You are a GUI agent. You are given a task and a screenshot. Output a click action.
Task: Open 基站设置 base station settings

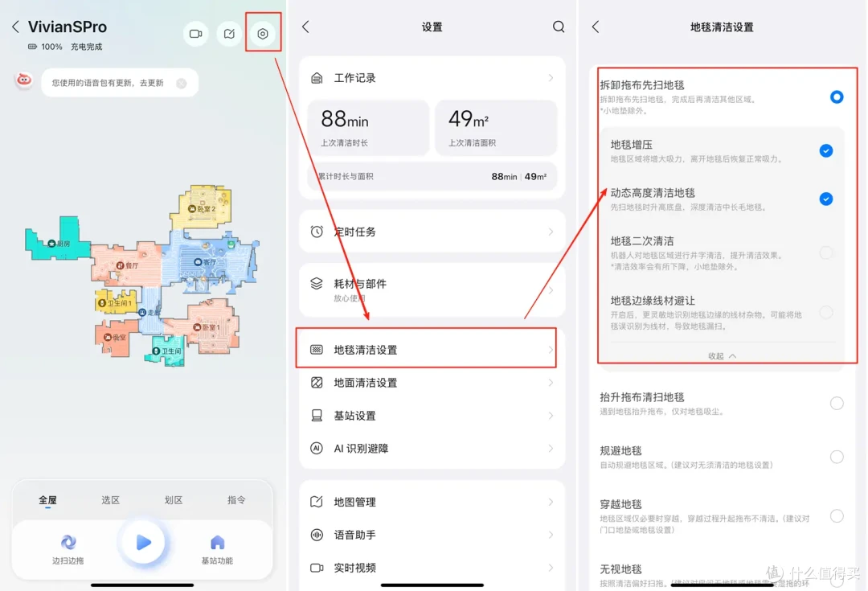tap(432, 416)
